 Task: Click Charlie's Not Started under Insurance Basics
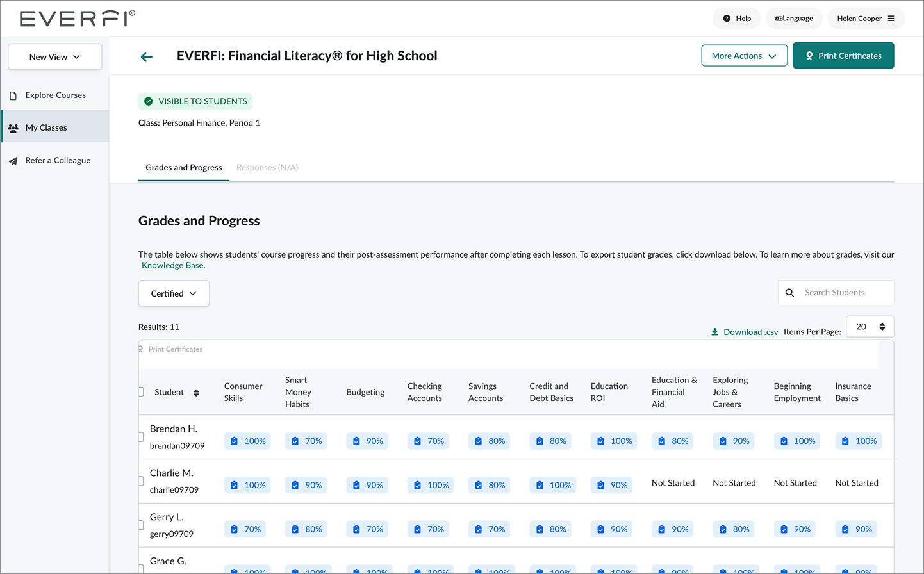point(857,483)
